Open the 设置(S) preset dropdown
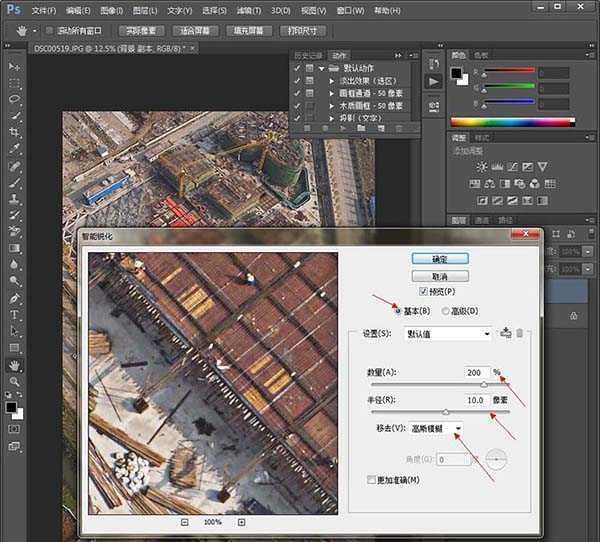The width and height of the screenshot is (600, 542). tap(447, 334)
